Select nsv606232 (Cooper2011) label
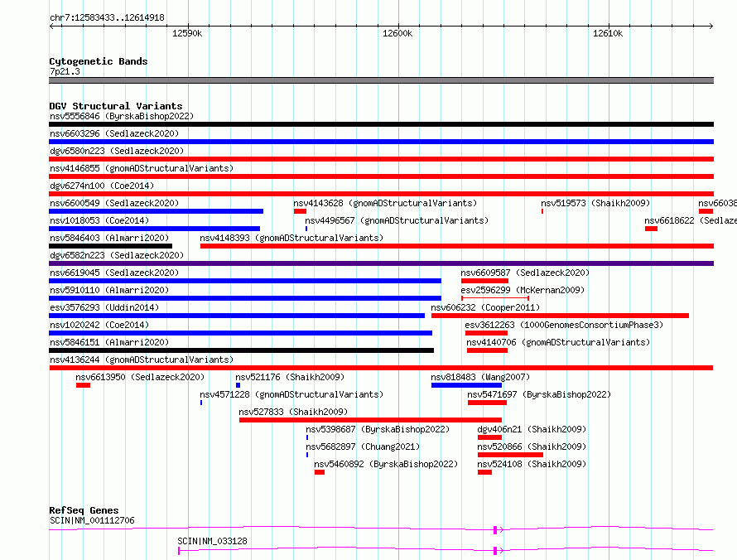737x560 pixels. coord(485,307)
